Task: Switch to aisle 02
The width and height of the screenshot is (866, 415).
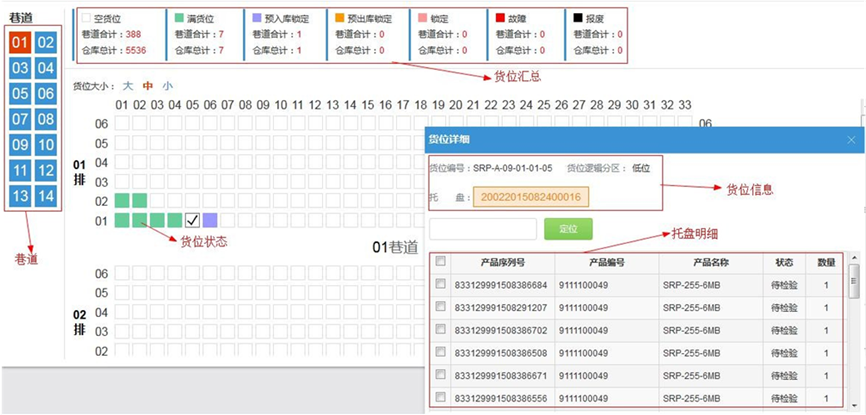Action: tap(46, 42)
